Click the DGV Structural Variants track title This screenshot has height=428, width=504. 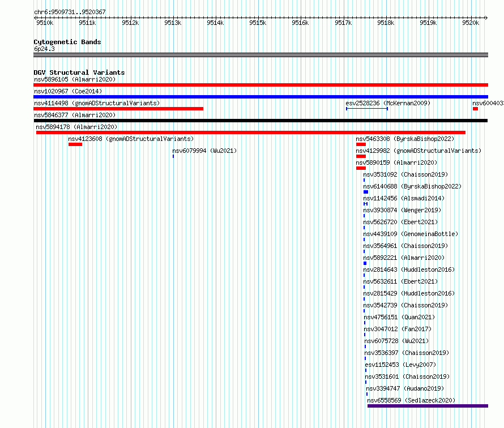79,72
